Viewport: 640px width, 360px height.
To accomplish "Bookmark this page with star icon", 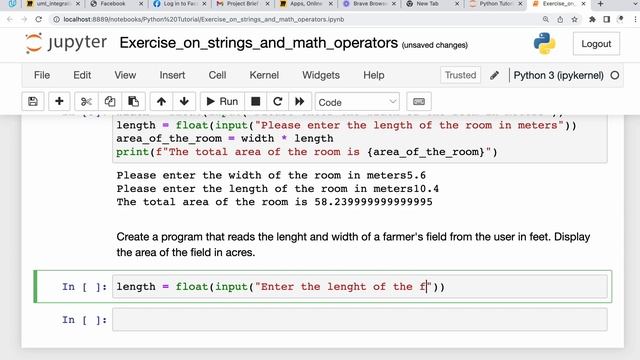I will click(574, 19).
